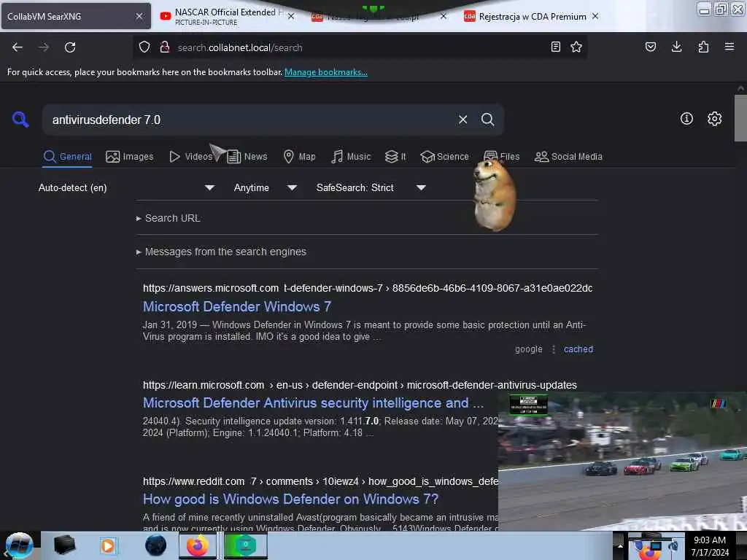This screenshot has width=747, height=560.
Task: Open Microsoft Defender Antivirus security intelligence result
Action: 313,402
